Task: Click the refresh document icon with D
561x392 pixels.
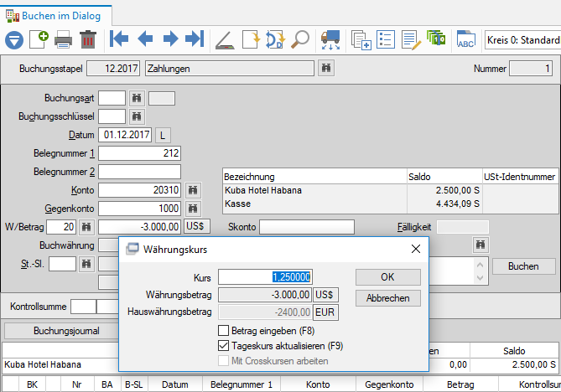Action: click(275, 39)
